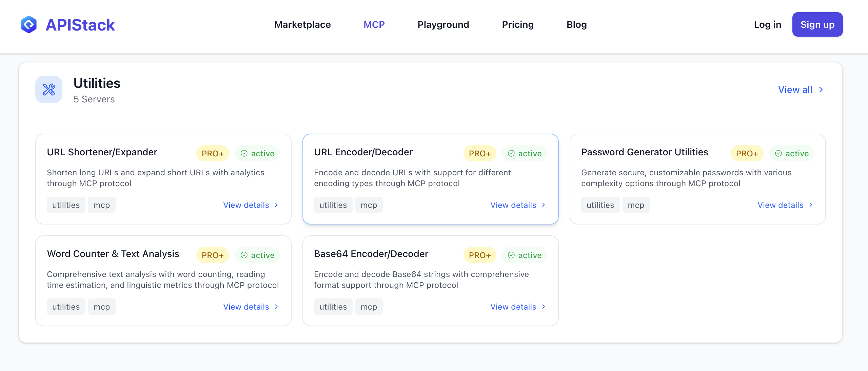
Task: Click the Log in link
Action: [767, 24]
